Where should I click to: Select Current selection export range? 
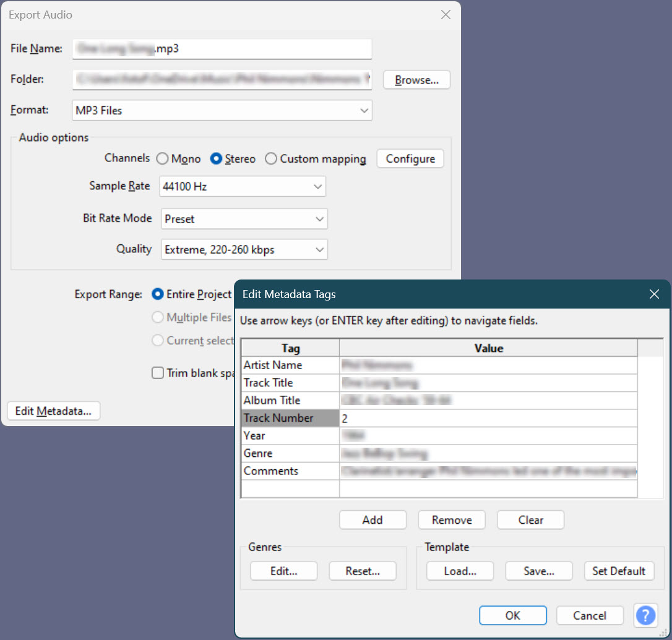click(x=193, y=340)
